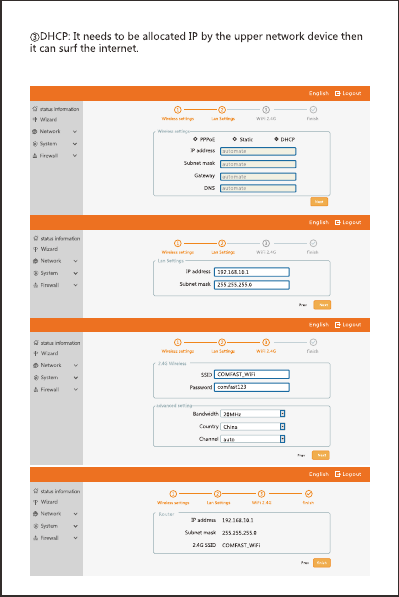Select the System gear icon on the 2.4G Wireless screen
Viewport: 399px width, 597px height.
pyautogui.click(x=36, y=377)
